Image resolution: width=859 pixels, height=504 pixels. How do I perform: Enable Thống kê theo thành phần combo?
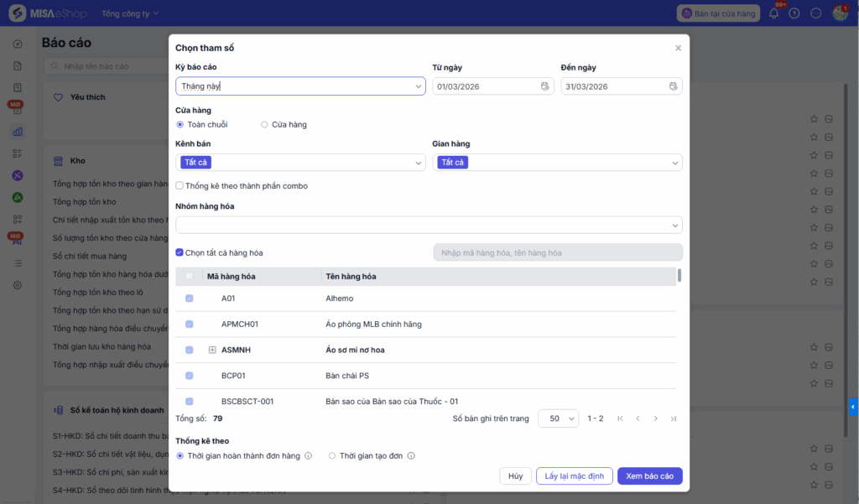coord(180,186)
